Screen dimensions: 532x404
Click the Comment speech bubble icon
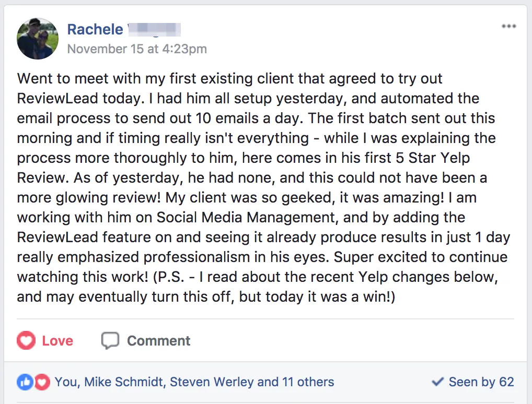click(110, 340)
